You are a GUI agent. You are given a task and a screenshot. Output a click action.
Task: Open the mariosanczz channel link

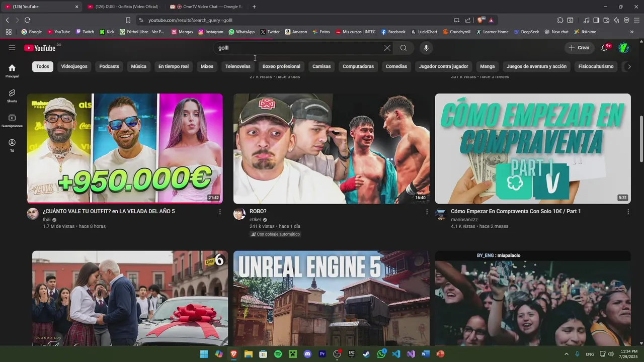tap(464, 220)
